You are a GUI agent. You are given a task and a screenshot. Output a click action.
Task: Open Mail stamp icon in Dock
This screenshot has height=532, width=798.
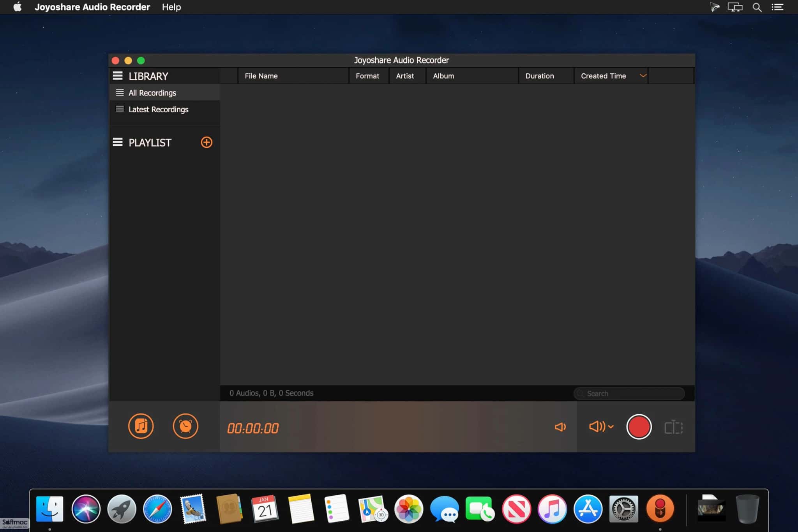[193, 509]
